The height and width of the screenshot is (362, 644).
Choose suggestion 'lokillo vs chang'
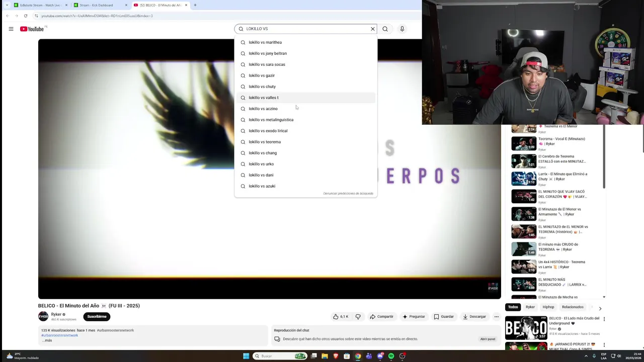click(305, 153)
